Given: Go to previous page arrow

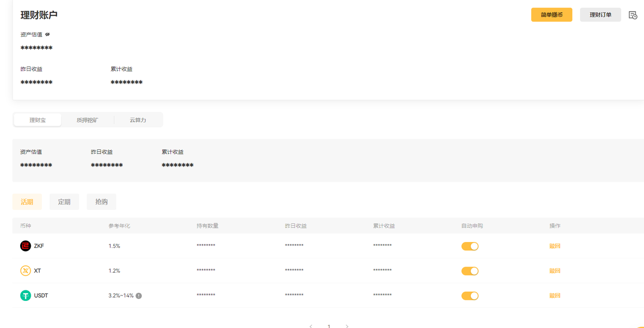Looking at the screenshot, I should pos(311,326).
